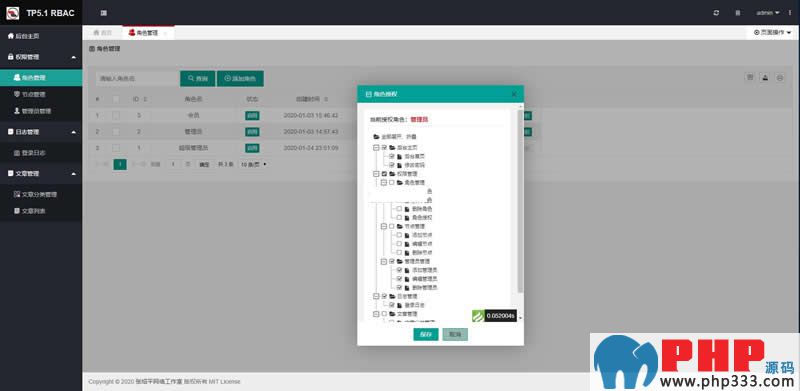Click the dialog's vertical scrollbar
The height and width of the screenshot is (391, 800).
pos(520,202)
